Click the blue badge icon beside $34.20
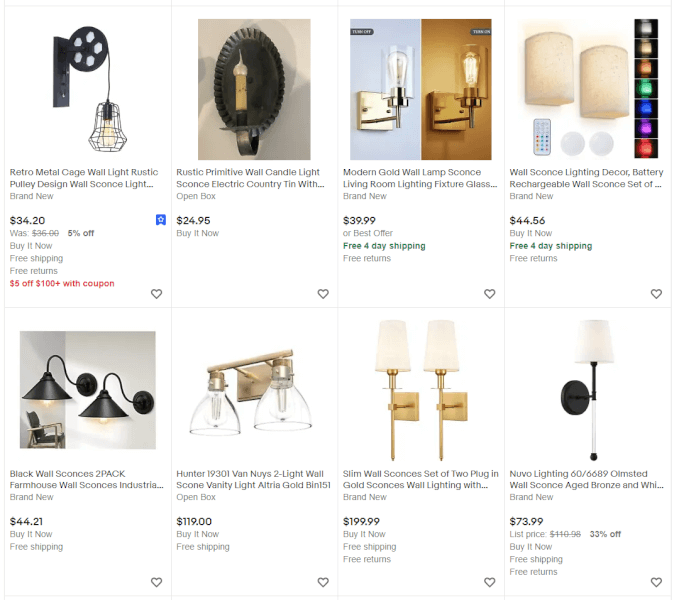This screenshot has height=600, width=674. (160, 220)
